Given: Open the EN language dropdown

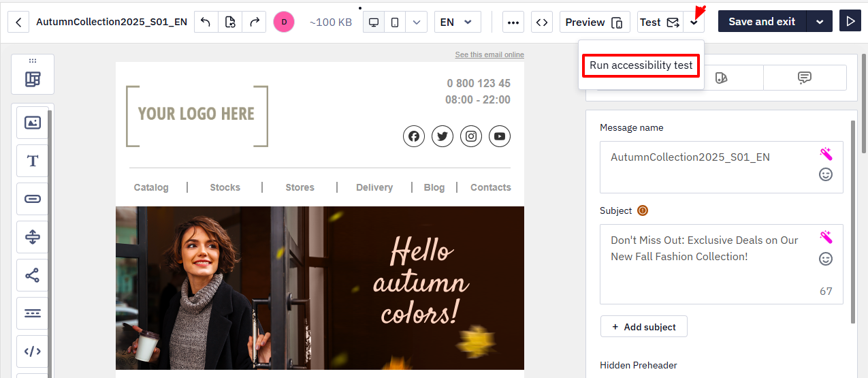Looking at the screenshot, I should click(457, 22).
